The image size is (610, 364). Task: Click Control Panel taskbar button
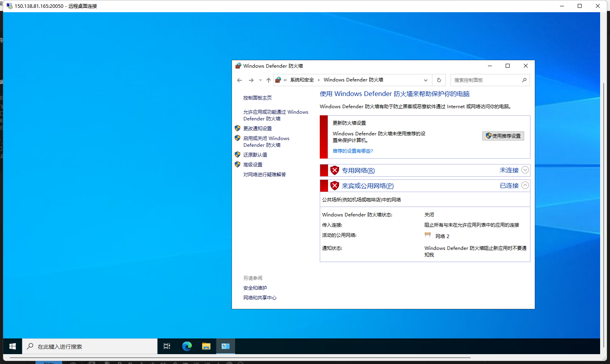[x=226, y=346]
